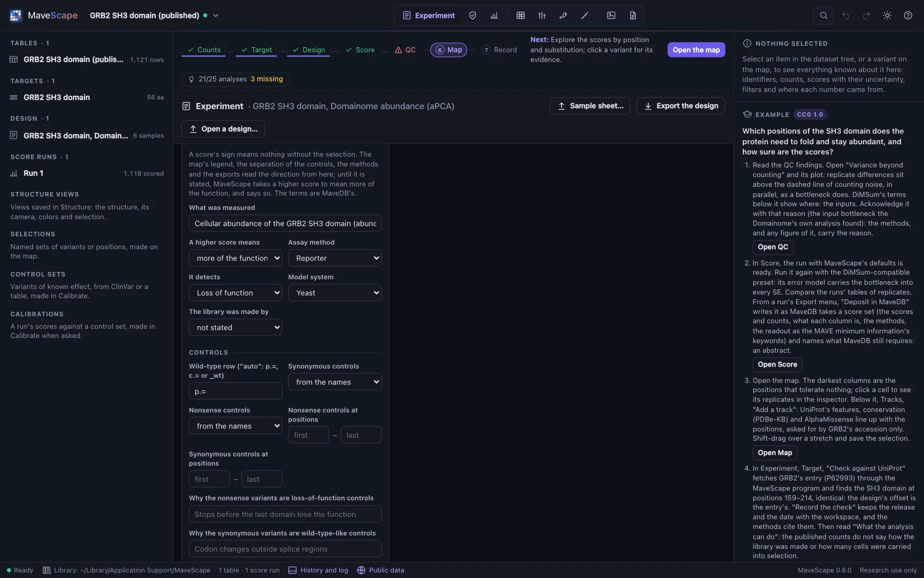Open the sliders Calibrate icon in toolbar
Viewport: 924px width, 578px height.
pos(542,15)
